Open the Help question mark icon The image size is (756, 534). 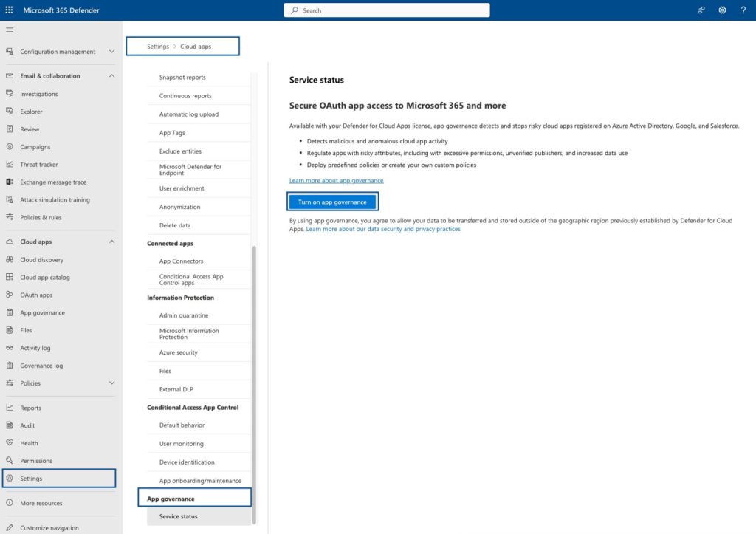click(743, 10)
